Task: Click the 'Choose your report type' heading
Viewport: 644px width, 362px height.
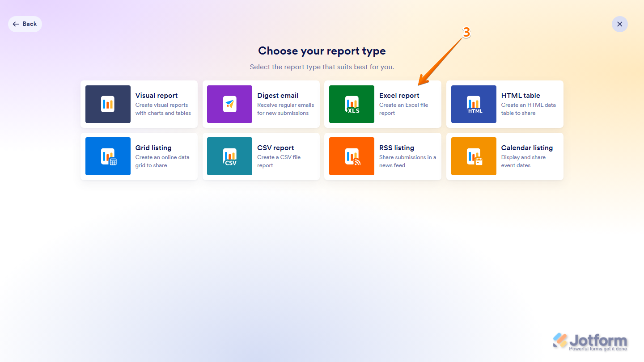Action: tap(322, 51)
